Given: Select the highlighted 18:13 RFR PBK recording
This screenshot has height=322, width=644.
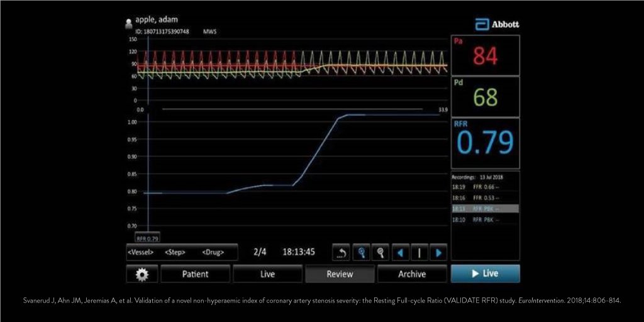Looking at the screenshot, I should 485,209.
